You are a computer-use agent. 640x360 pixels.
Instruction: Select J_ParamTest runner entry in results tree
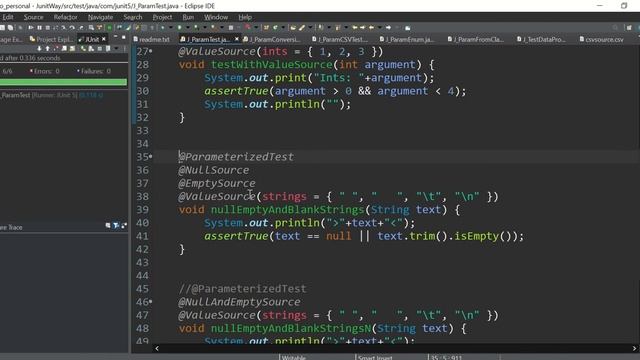pyautogui.click(x=51, y=95)
